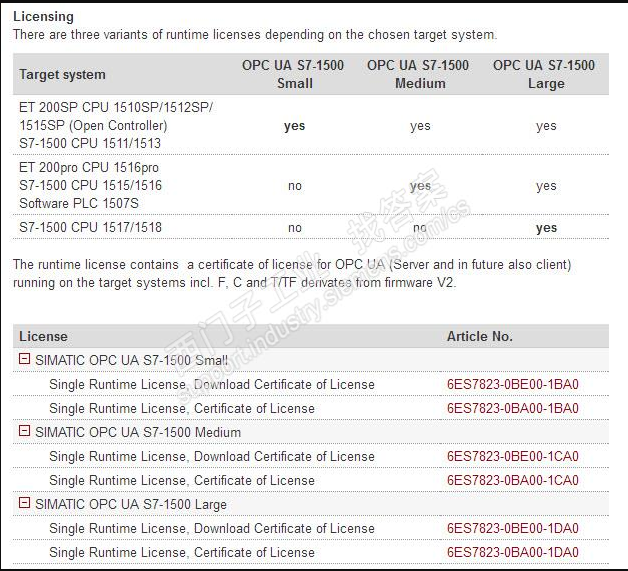Collapse the SIMATIC OPC UA S7-1500 Medium group
The image size is (628, 571).
(25, 432)
